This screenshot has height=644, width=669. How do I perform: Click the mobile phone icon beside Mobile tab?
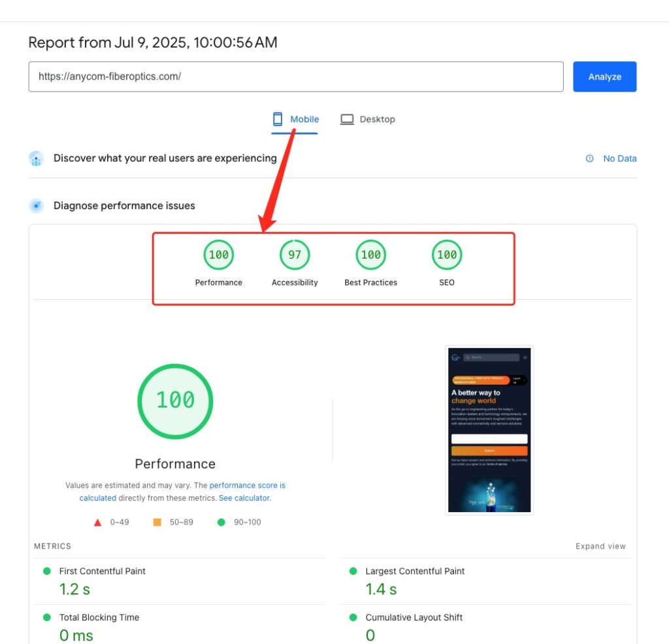[277, 119]
